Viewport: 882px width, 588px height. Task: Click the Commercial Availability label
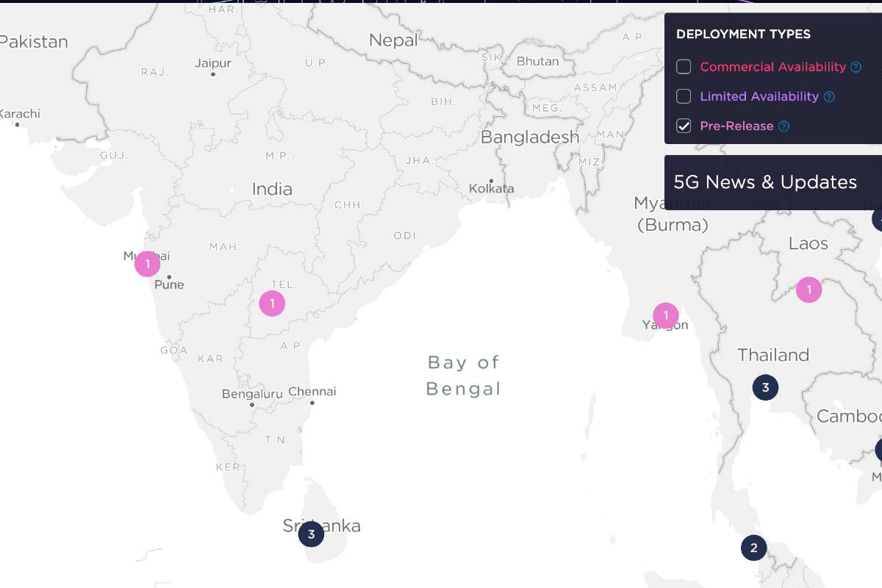tap(772, 67)
